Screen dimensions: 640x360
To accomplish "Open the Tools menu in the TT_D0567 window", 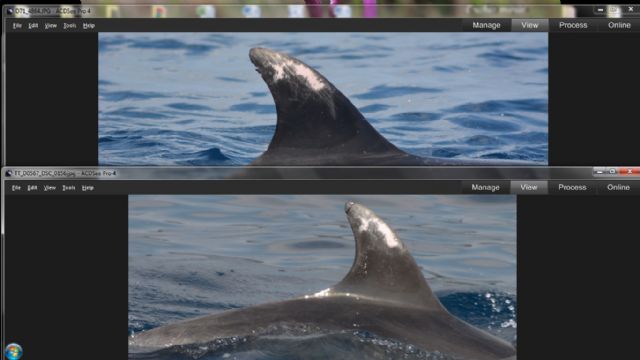I will pyautogui.click(x=69, y=188).
